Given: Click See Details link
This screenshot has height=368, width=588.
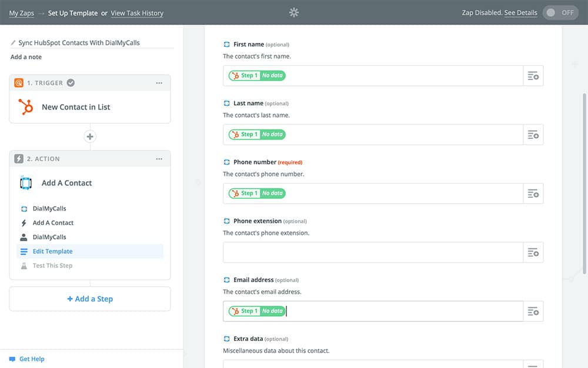Looking at the screenshot, I should click(520, 13).
